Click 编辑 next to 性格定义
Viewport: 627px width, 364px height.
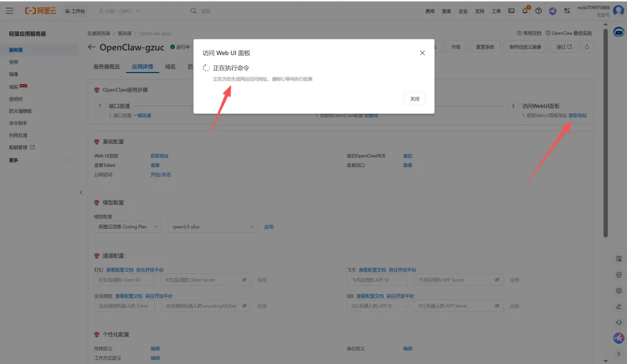point(155,349)
